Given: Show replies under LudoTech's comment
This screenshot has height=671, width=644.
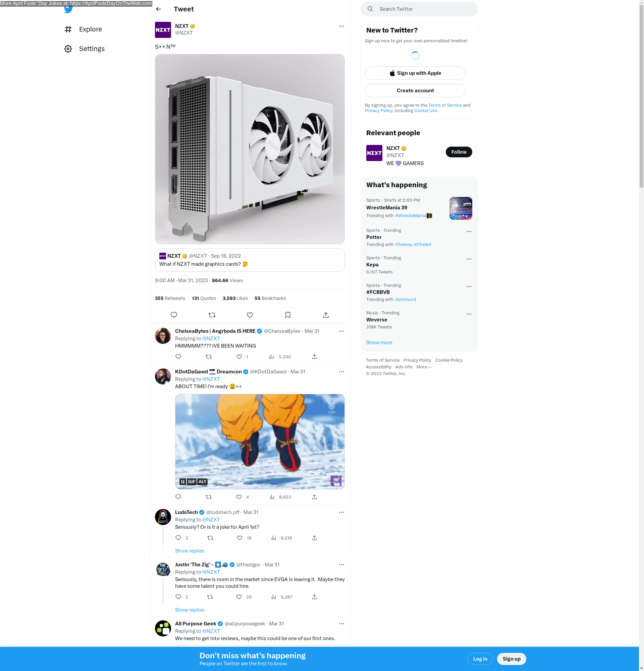Looking at the screenshot, I should point(190,551).
